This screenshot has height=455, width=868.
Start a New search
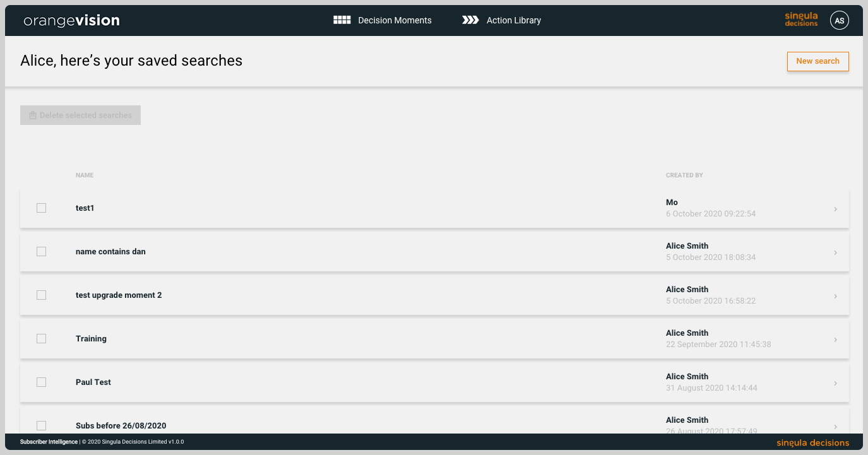(x=817, y=61)
